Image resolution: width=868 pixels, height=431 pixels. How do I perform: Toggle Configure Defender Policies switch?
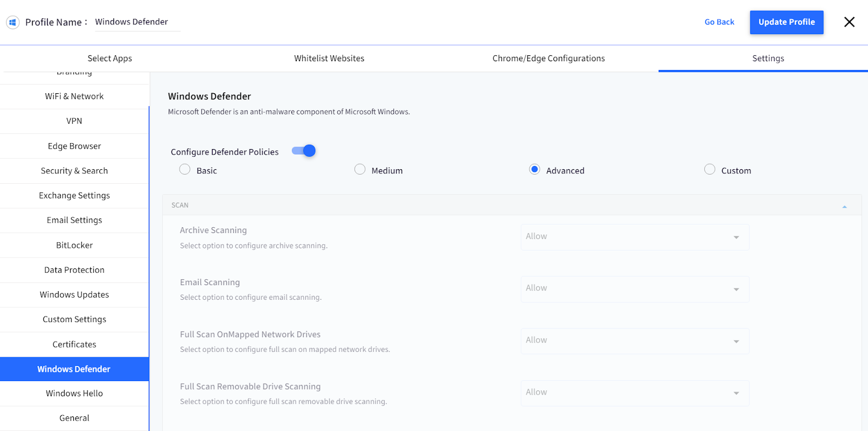click(x=304, y=151)
